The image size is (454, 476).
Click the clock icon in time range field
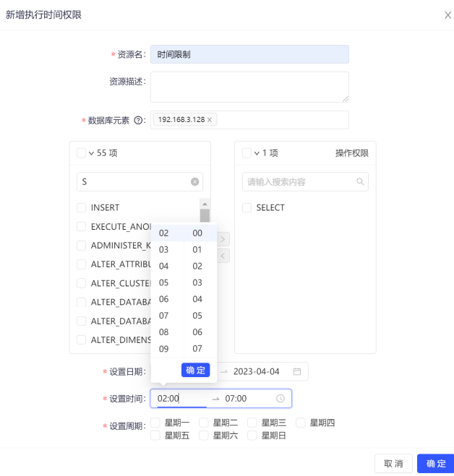point(280,398)
